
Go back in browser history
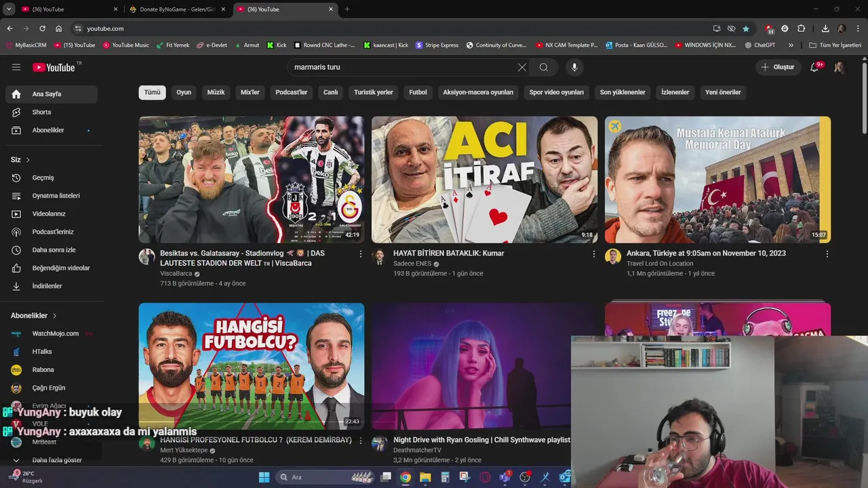pos(9,28)
